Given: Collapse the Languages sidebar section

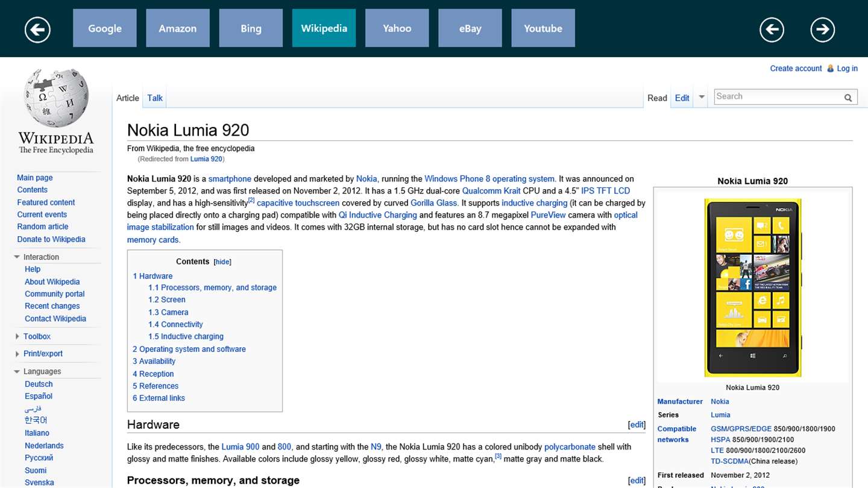Looking at the screenshot, I should tap(17, 371).
